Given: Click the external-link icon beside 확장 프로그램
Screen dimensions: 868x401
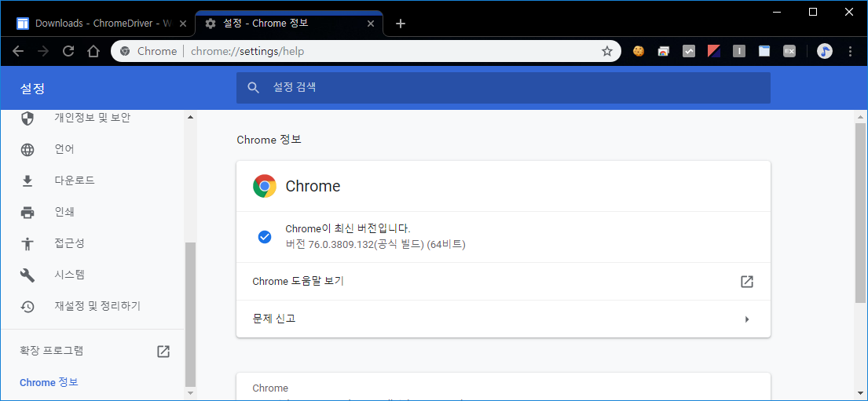Looking at the screenshot, I should pos(163,352).
